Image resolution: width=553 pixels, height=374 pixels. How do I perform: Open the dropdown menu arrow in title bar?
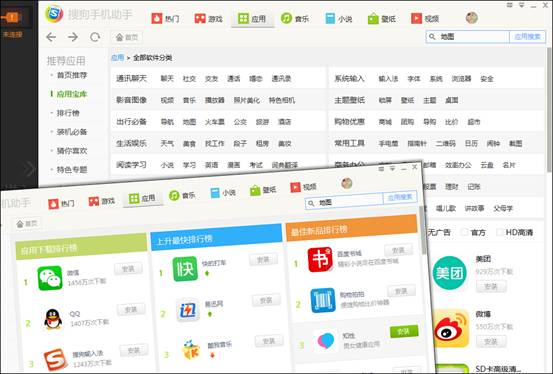pos(521,5)
